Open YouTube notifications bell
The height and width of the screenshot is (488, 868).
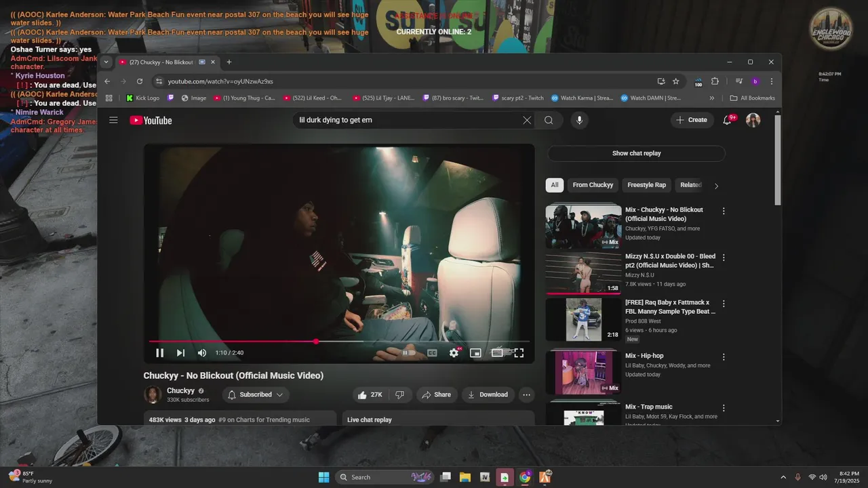point(728,120)
